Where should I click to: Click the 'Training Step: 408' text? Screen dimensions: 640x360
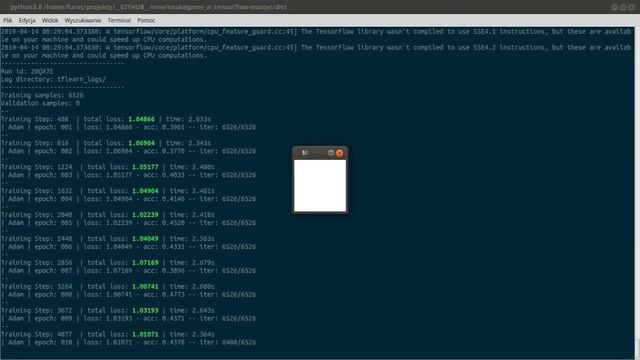pyautogui.click(x=35, y=119)
